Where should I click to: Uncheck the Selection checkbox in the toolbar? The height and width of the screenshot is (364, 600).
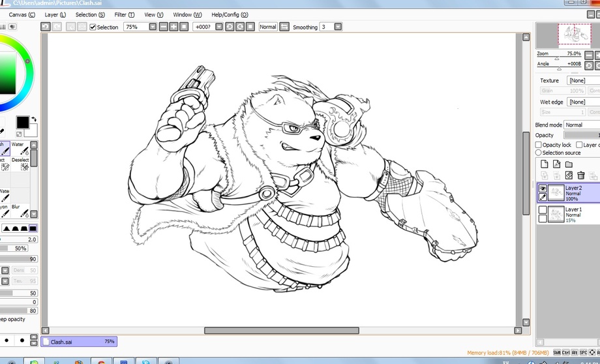point(93,27)
